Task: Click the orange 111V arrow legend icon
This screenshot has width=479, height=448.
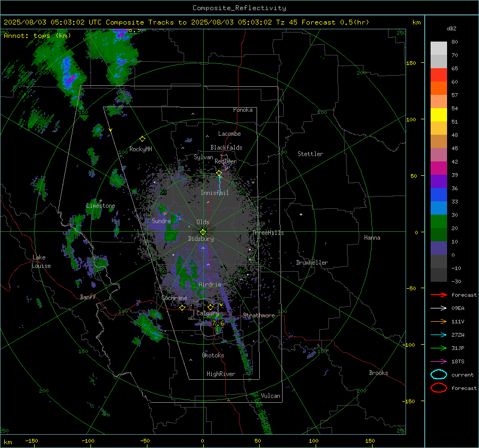Action: click(x=439, y=321)
